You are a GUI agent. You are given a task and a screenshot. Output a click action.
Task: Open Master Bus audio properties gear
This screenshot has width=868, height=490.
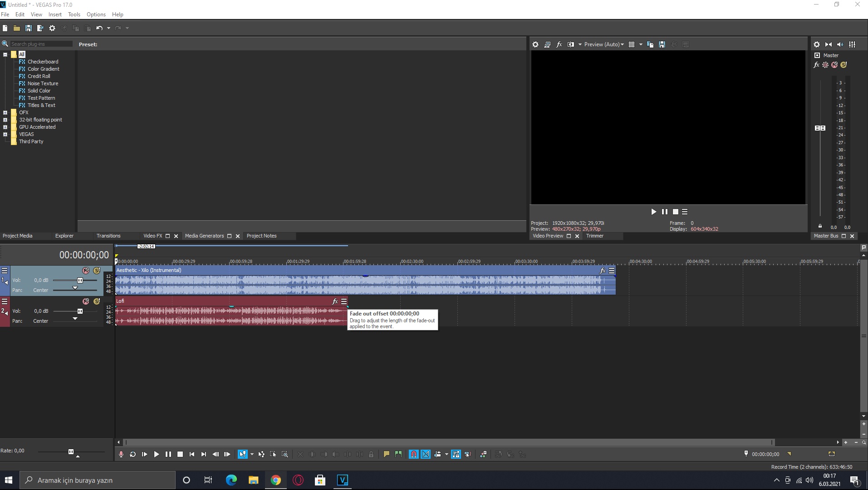(x=817, y=44)
